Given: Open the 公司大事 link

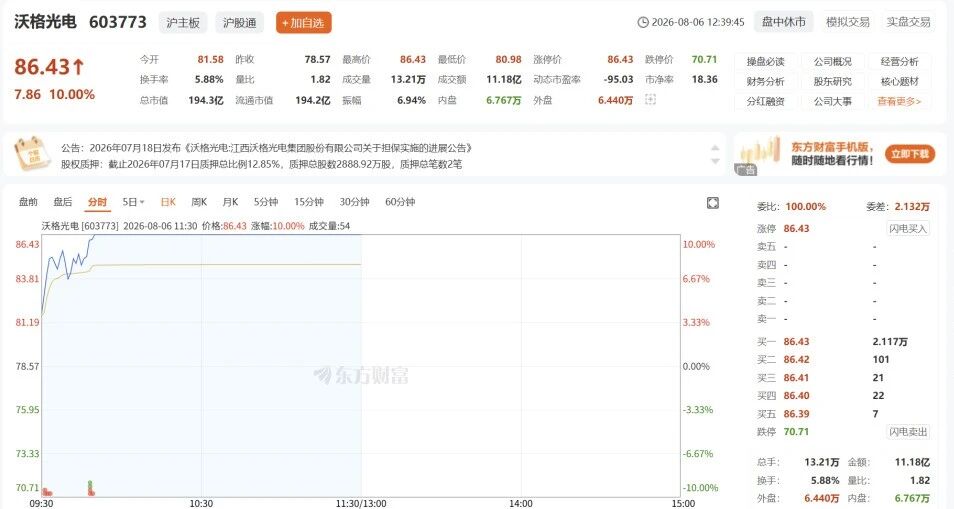Looking at the screenshot, I should 832,102.
